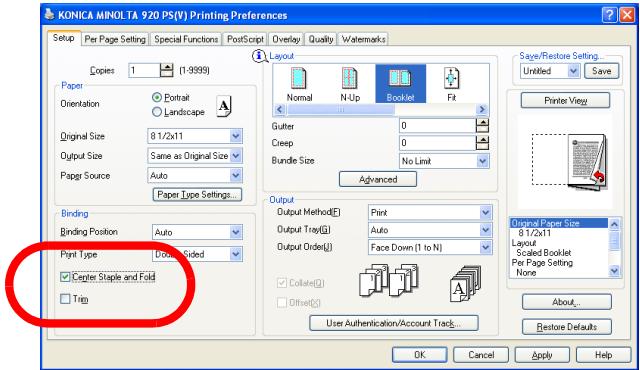Click the help question mark in title bar
This screenshot has height=370, width=640.
pyautogui.click(x=608, y=15)
